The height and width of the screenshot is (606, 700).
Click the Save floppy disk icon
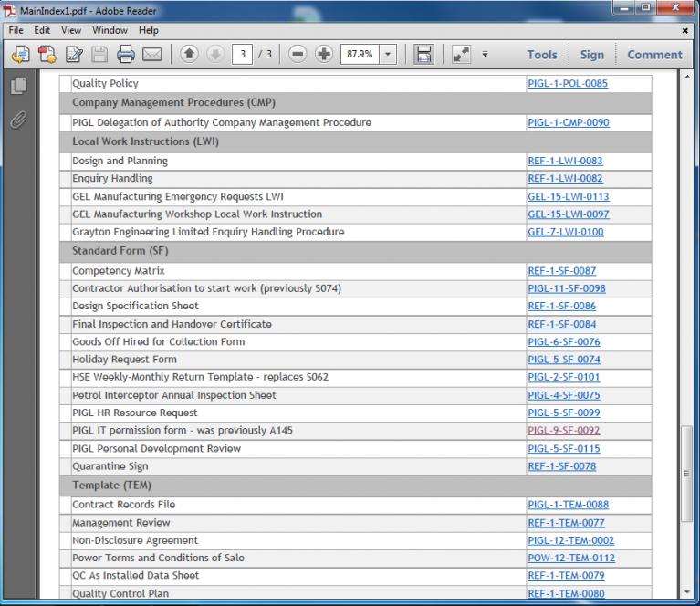99,55
